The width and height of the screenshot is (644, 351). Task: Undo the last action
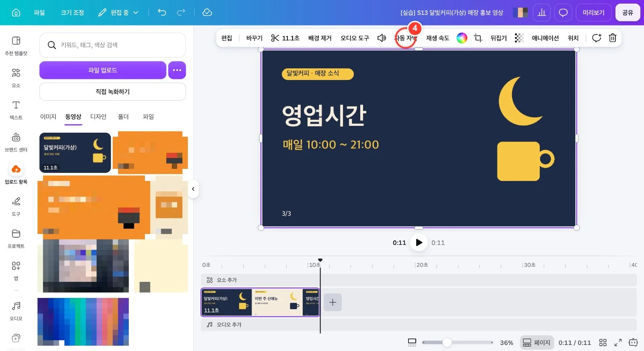point(162,12)
